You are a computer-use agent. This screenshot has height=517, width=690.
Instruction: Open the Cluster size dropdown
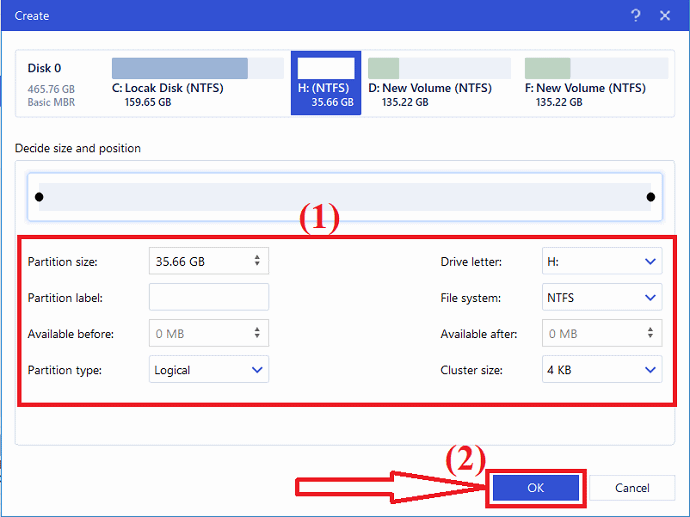pos(602,370)
